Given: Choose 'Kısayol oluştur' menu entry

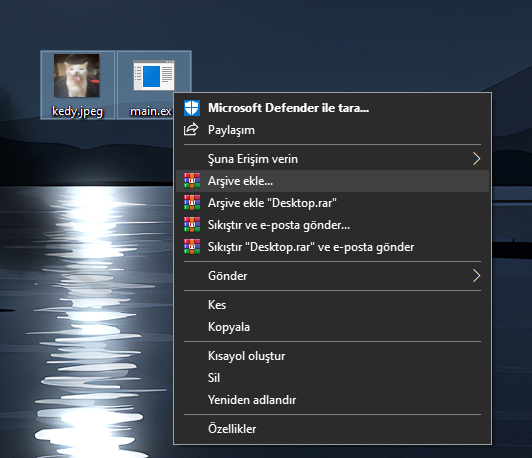Looking at the screenshot, I should 332,356.
